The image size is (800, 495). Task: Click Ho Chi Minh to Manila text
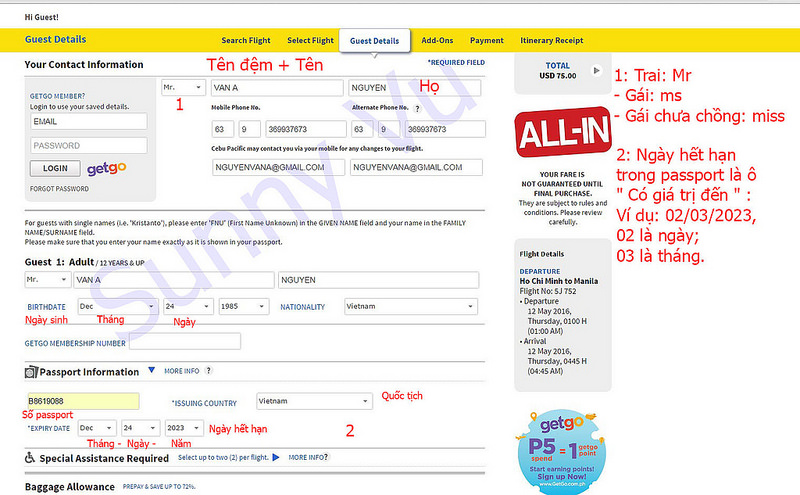(x=559, y=281)
